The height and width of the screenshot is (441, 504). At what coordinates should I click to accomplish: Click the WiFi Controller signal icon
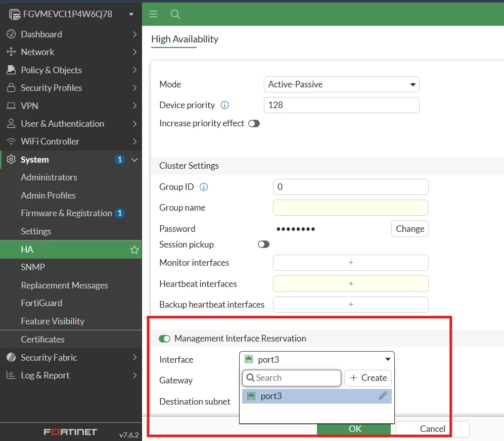click(x=11, y=141)
